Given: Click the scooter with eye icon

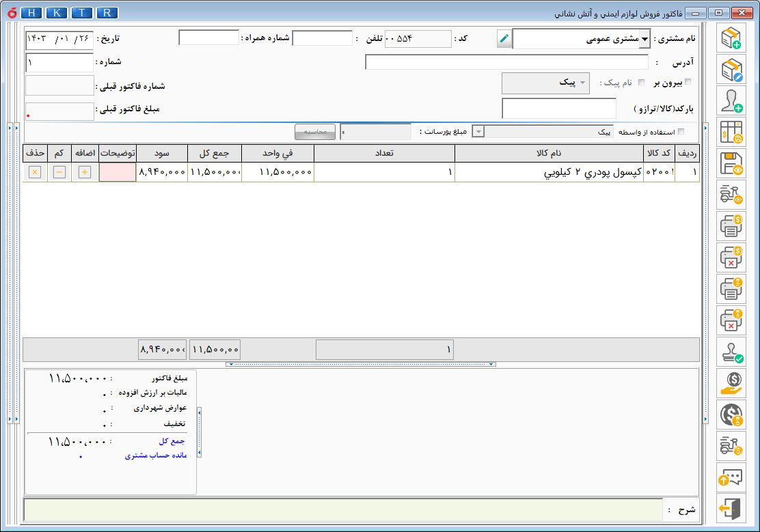Looking at the screenshot, I should point(731,195).
